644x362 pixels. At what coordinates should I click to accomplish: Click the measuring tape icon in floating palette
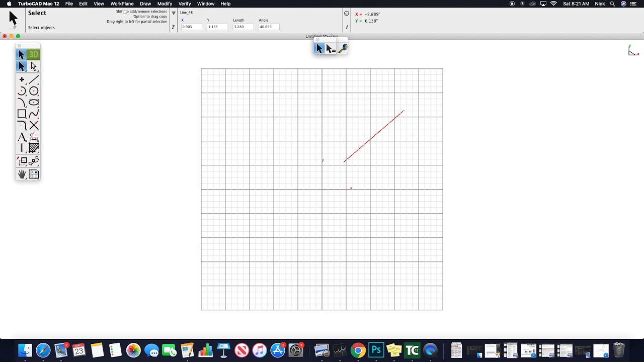click(x=342, y=48)
